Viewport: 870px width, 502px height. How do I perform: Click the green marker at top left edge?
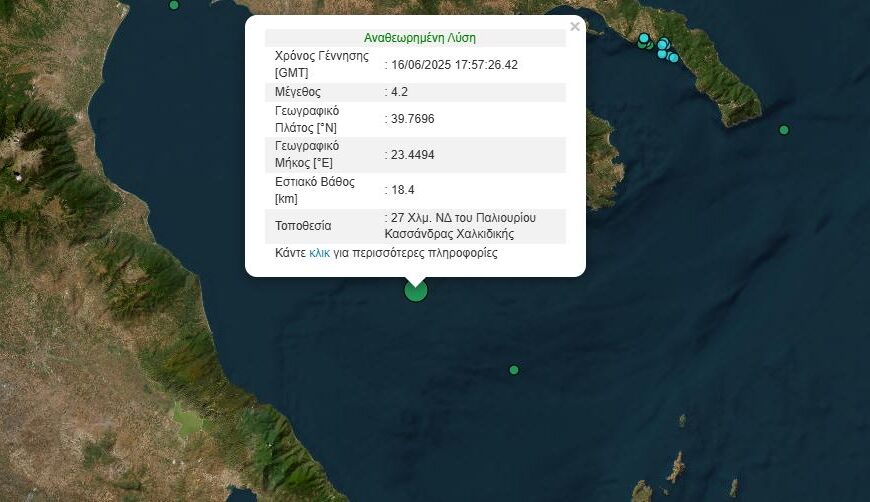174,5
